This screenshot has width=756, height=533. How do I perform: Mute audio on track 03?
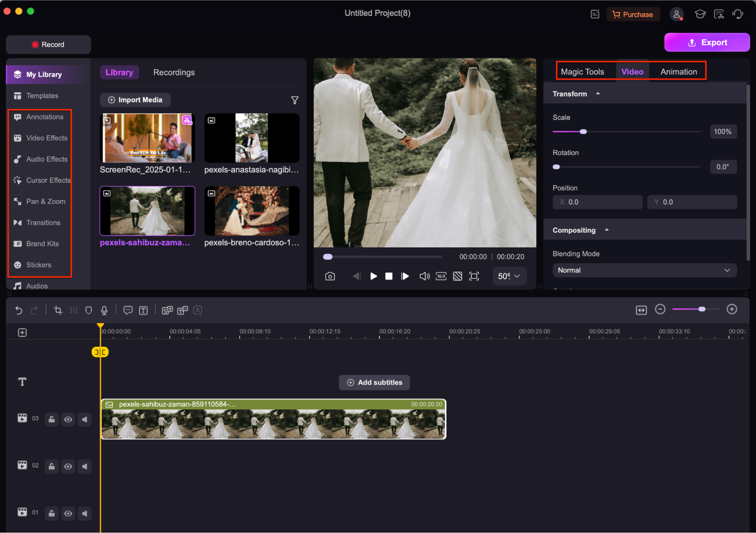tap(85, 420)
